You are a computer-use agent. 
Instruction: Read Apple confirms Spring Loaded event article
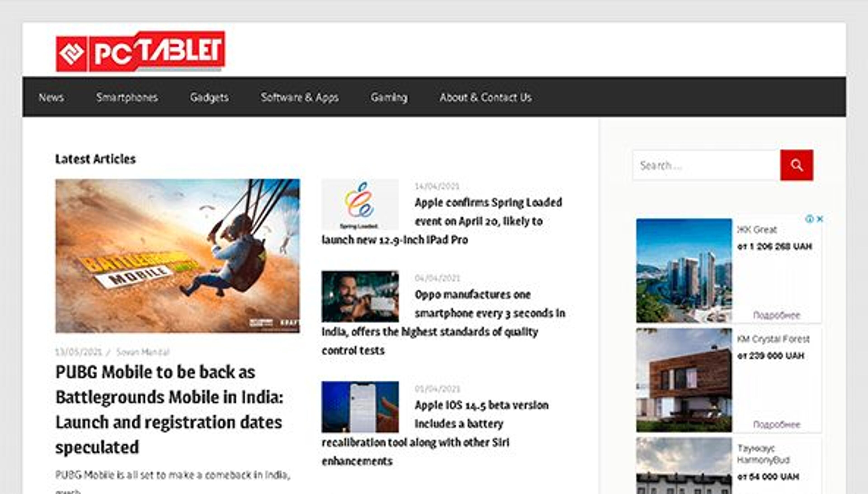pos(442,221)
